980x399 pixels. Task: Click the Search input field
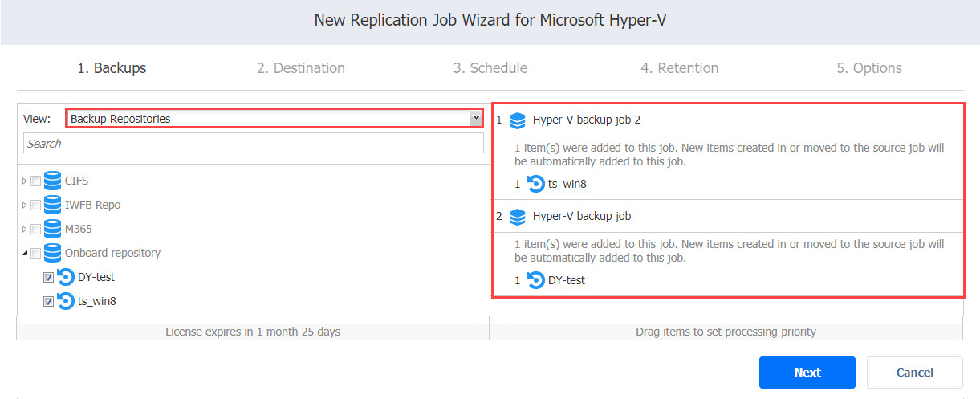(254, 144)
